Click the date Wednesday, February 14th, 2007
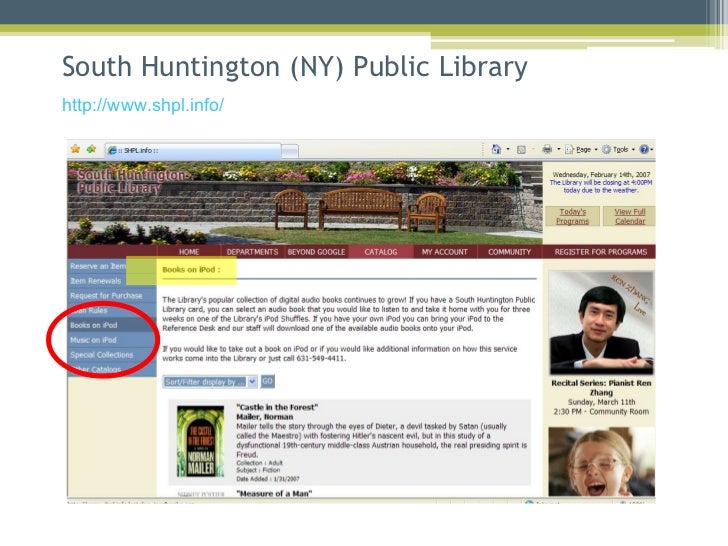The image size is (728, 546). click(x=601, y=175)
